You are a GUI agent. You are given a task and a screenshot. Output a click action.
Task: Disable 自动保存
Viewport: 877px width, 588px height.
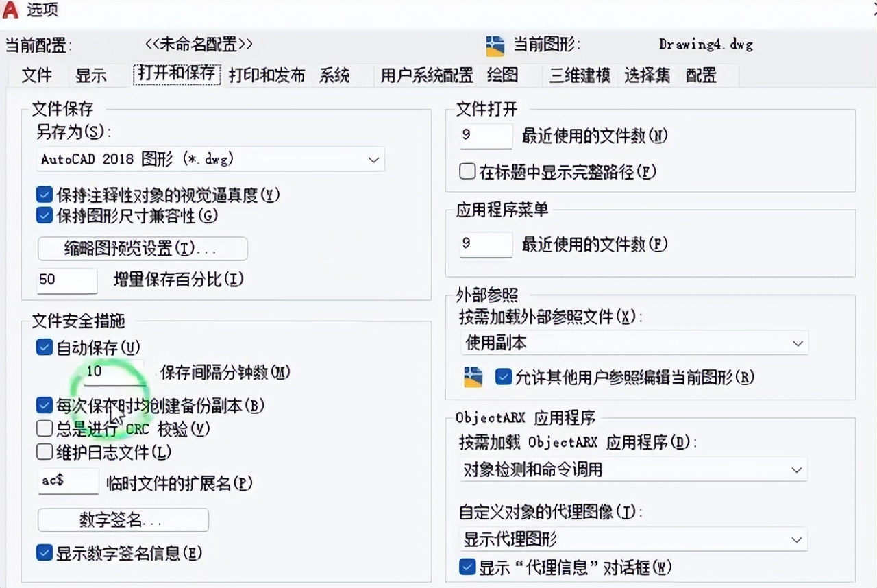tap(44, 347)
